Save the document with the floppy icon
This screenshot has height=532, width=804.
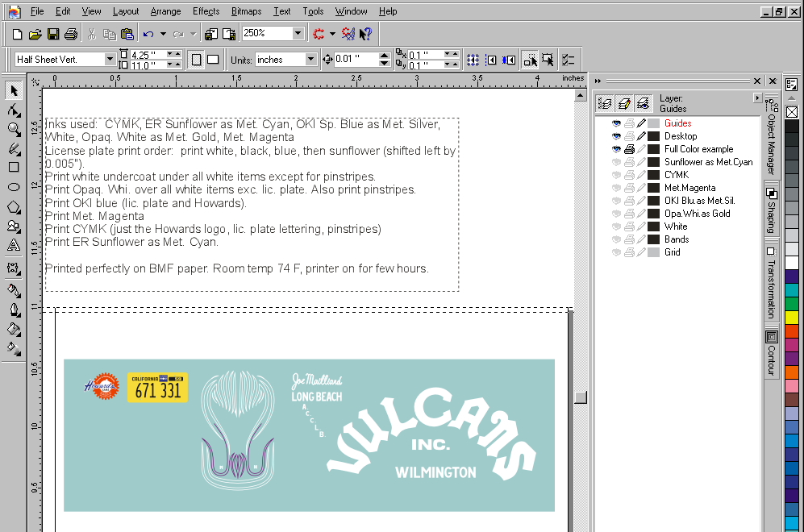(x=52, y=35)
